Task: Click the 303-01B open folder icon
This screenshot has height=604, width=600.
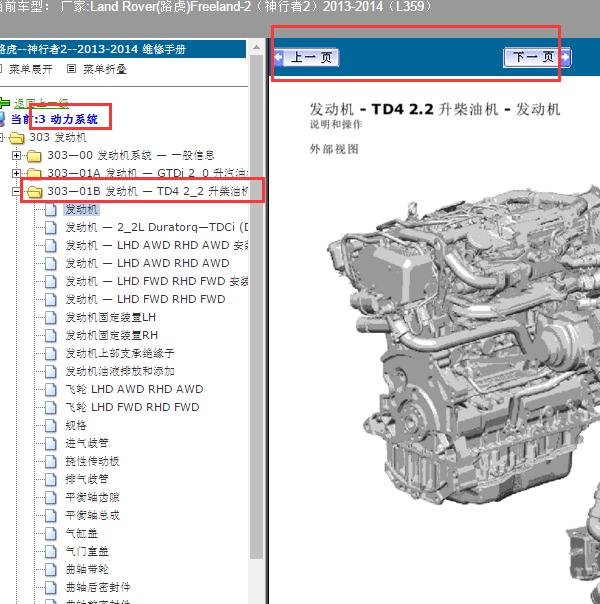Action: tap(34, 191)
